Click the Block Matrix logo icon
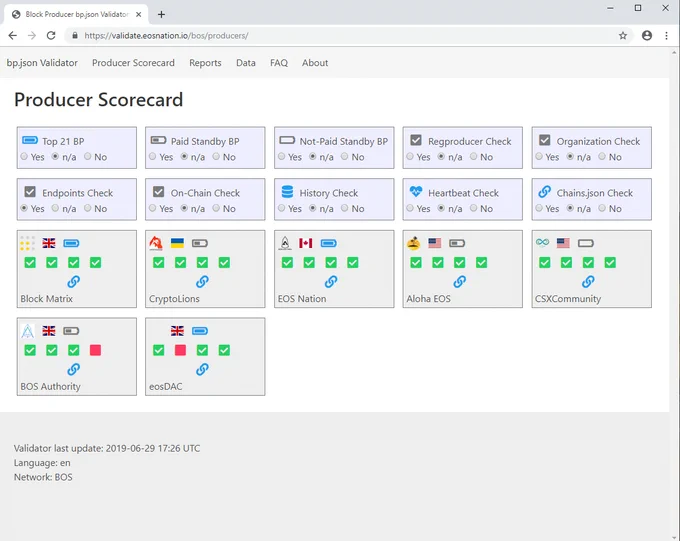 [x=27, y=243]
